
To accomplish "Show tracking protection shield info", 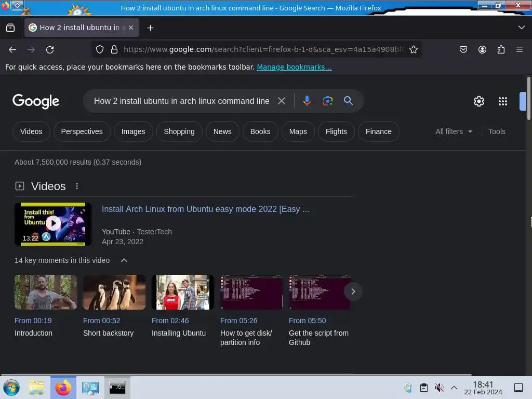I will tap(99, 49).
